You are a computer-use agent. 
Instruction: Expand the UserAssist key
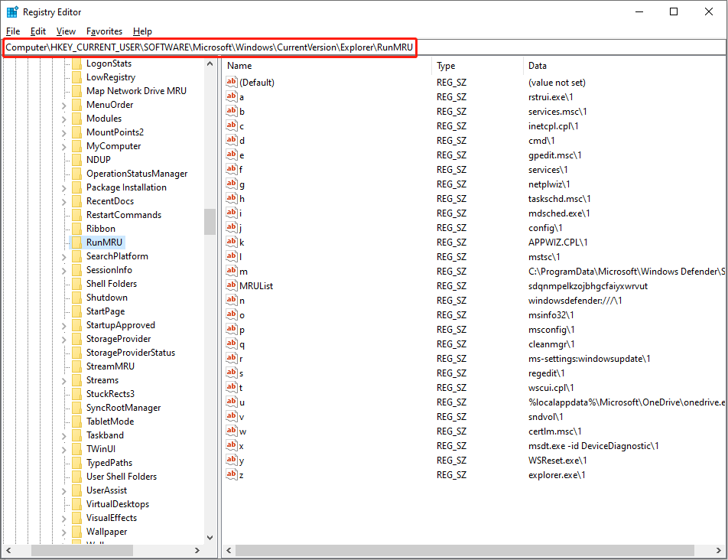coord(64,491)
